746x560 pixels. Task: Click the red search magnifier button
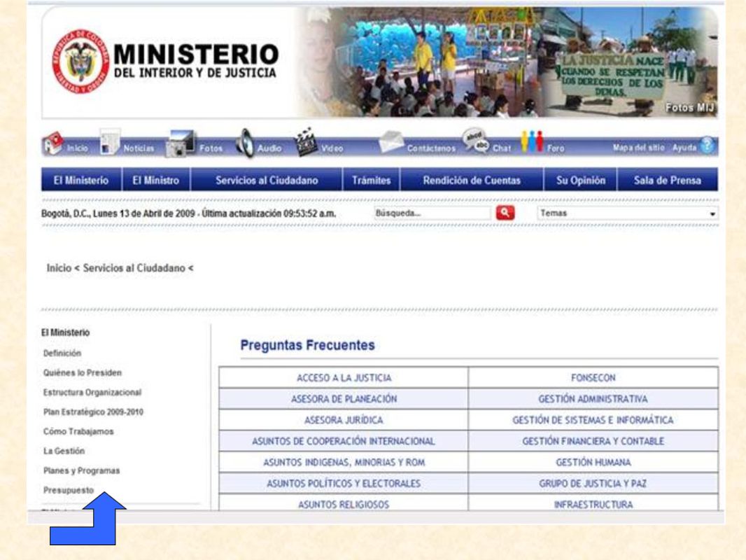point(505,213)
